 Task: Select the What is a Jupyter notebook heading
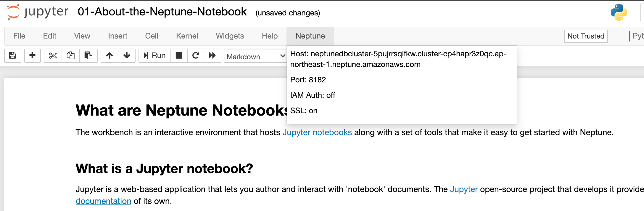pyautogui.click(x=164, y=168)
